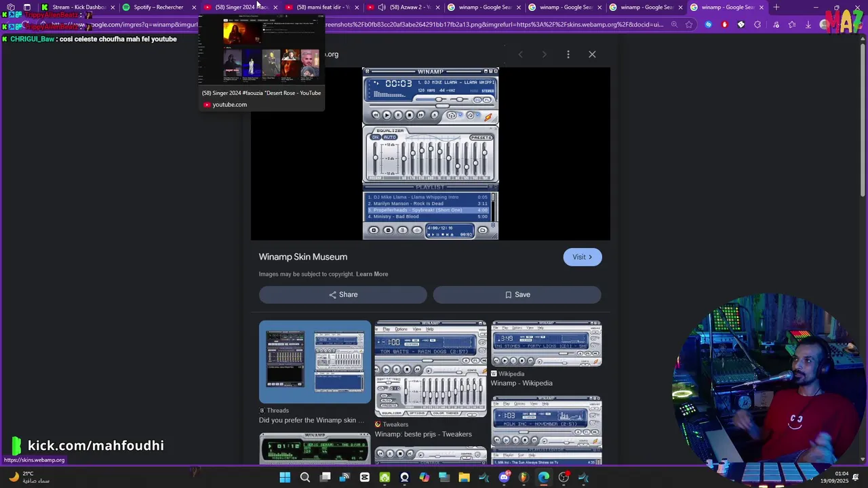Open the Learn More copyright link
This screenshot has width=868, height=488.
click(372, 274)
